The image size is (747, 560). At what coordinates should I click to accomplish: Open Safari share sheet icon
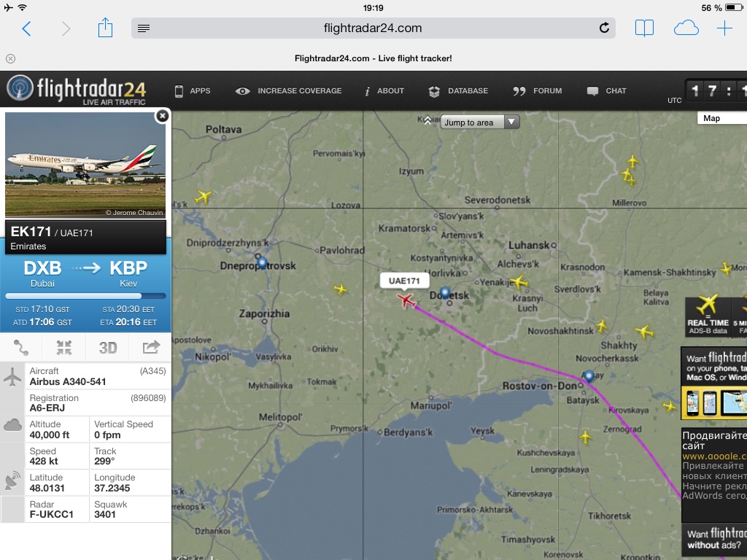(105, 28)
